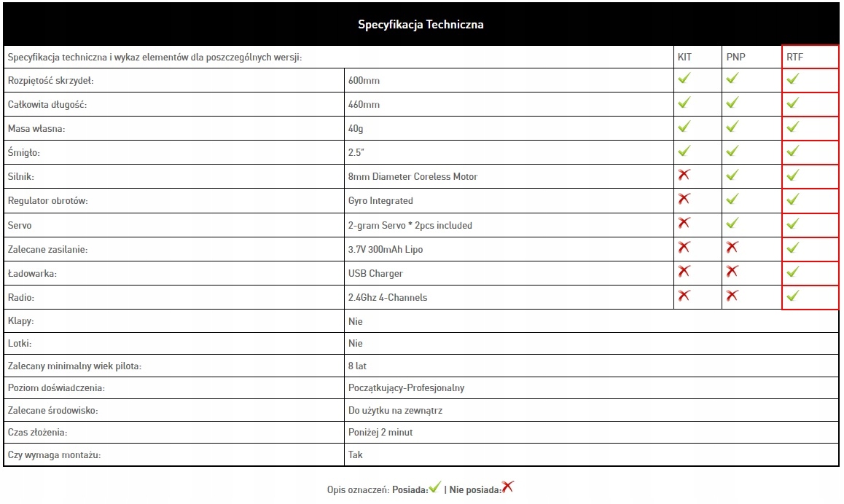Click the KIT checkmark for Rozpiętość skrzydeł
The width and height of the screenshot is (844, 504).
click(x=684, y=79)
